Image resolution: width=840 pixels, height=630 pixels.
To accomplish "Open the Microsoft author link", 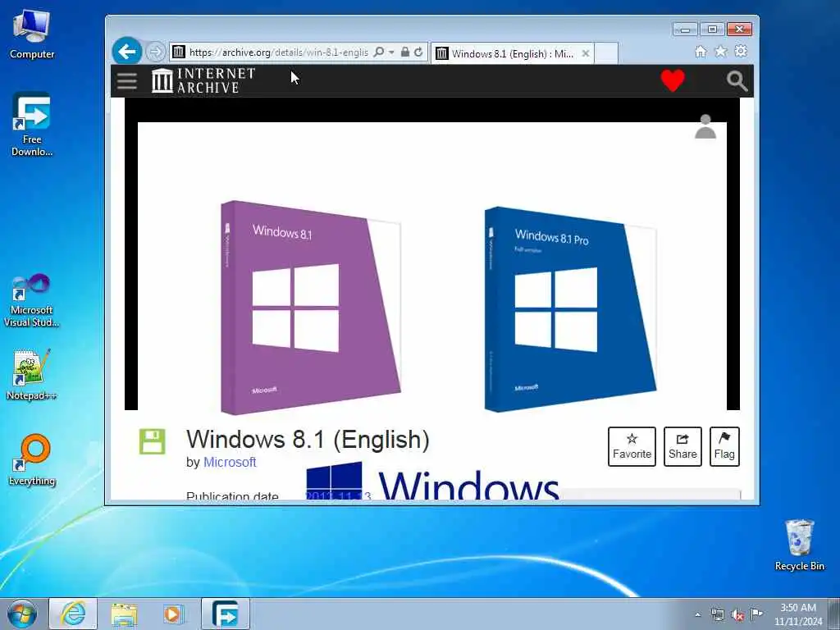I will point(230,463).
